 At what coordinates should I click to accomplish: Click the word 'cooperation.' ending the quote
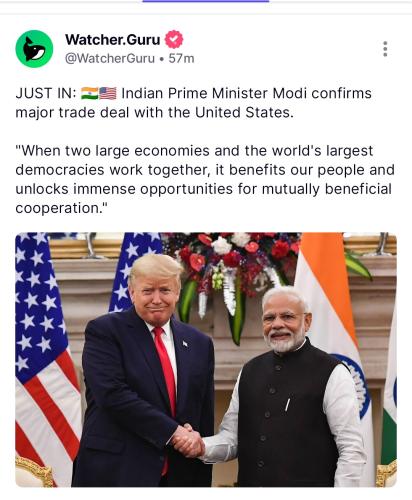click(x=62, y=208)
